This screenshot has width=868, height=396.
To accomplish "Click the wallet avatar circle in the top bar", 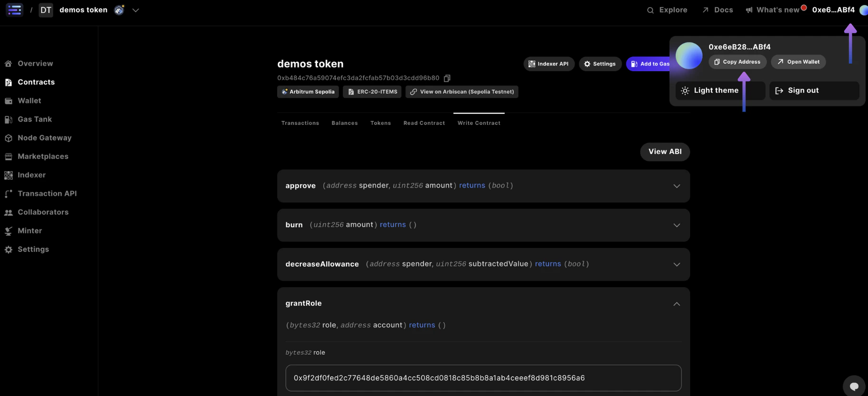I will pyautogui.click(x=863, y=10).
